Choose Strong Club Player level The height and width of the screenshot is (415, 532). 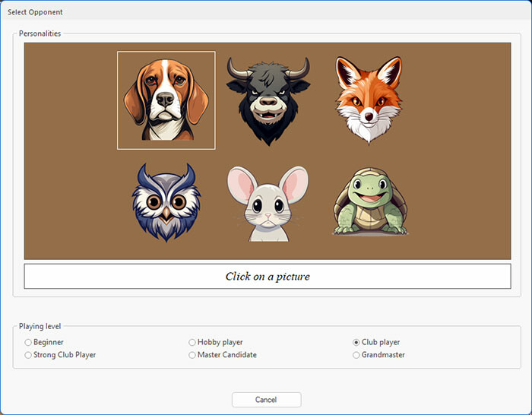click(28, 355)
